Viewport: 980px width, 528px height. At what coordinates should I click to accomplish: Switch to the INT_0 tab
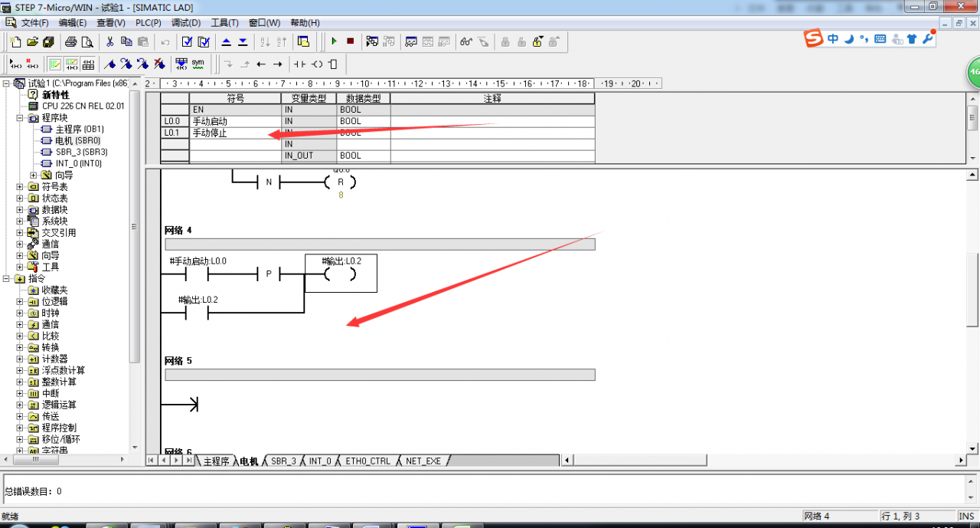(320, 461)
